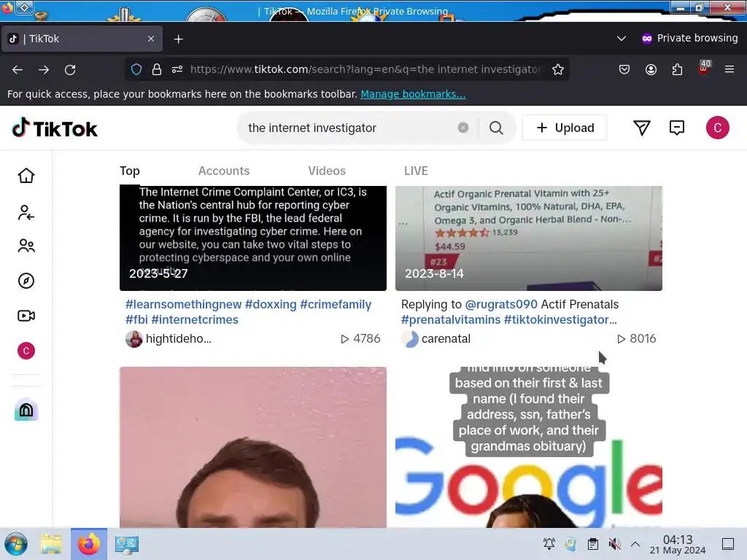Open the prenatal vitamin video dated 2023-8-14
This screenshot has height=560, width=747.
[529, 238]
